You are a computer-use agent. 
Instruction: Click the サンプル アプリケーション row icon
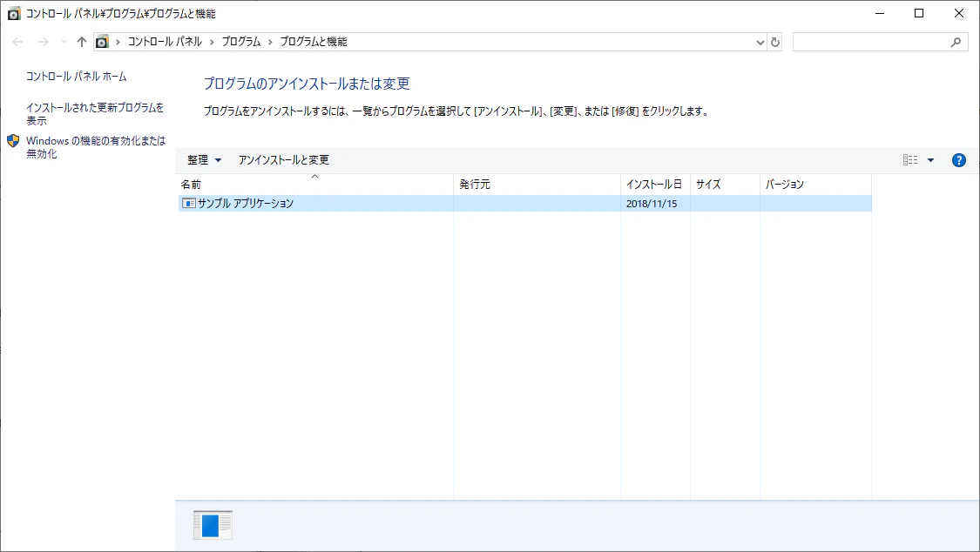188,204
